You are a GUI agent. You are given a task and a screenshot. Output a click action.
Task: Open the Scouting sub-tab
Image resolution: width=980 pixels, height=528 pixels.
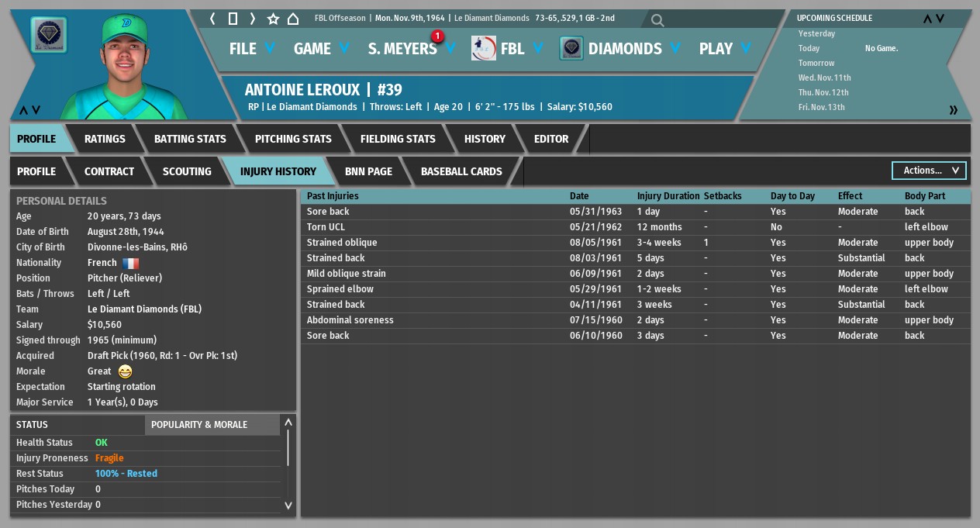tap(187, 171)
